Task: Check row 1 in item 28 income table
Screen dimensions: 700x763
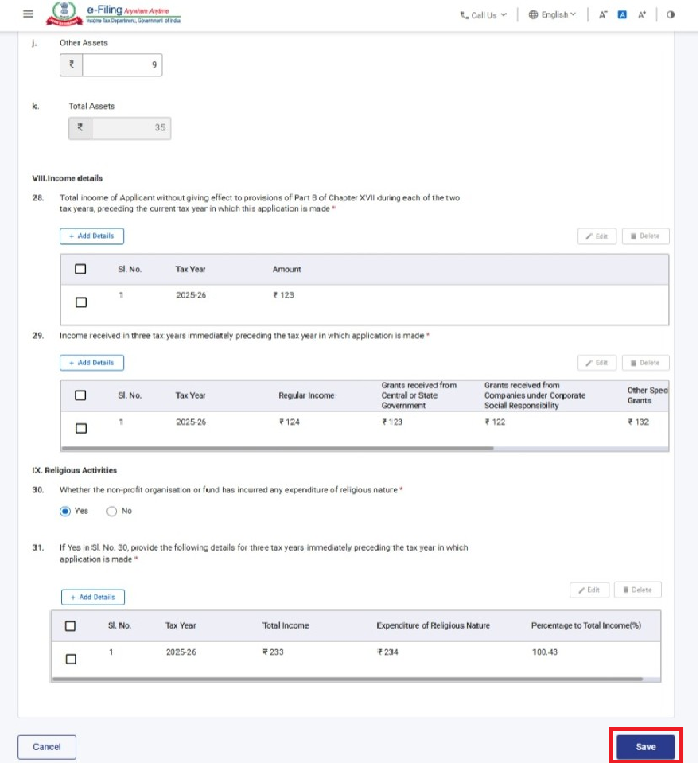Action: click(80, 302)
